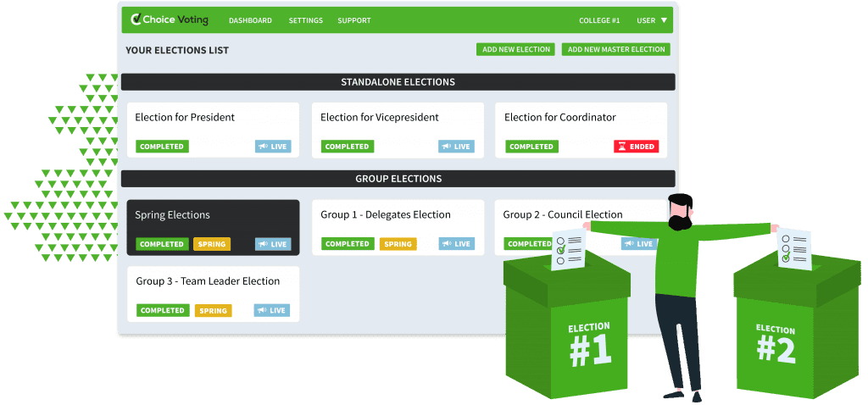Open the Election for Vicepresident card
This screenshot has height=405, width=868.
point(398,130)
